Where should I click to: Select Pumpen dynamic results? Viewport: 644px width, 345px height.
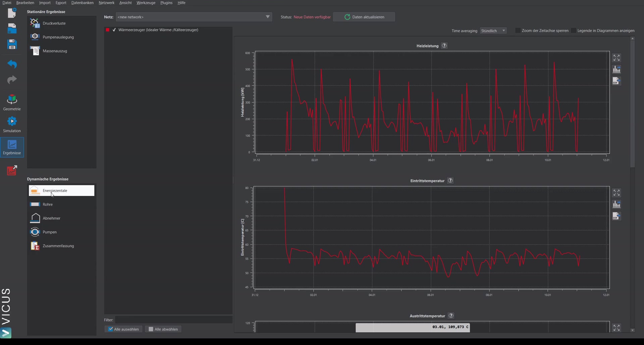[x=62, y=232]
